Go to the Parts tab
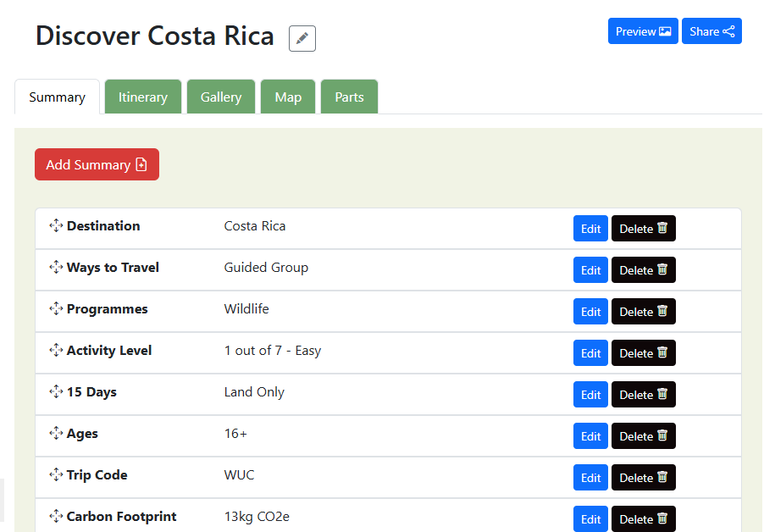 [x=349, y=97]
